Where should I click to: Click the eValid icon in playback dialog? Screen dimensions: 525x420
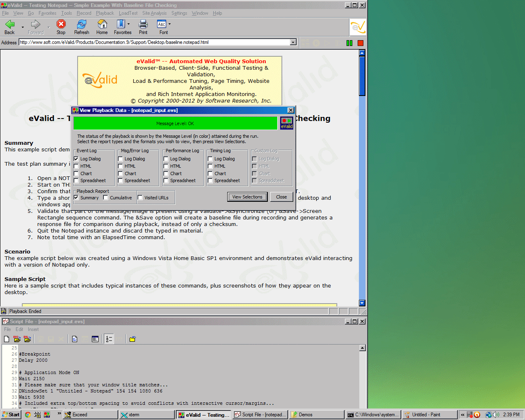point(287,123)
